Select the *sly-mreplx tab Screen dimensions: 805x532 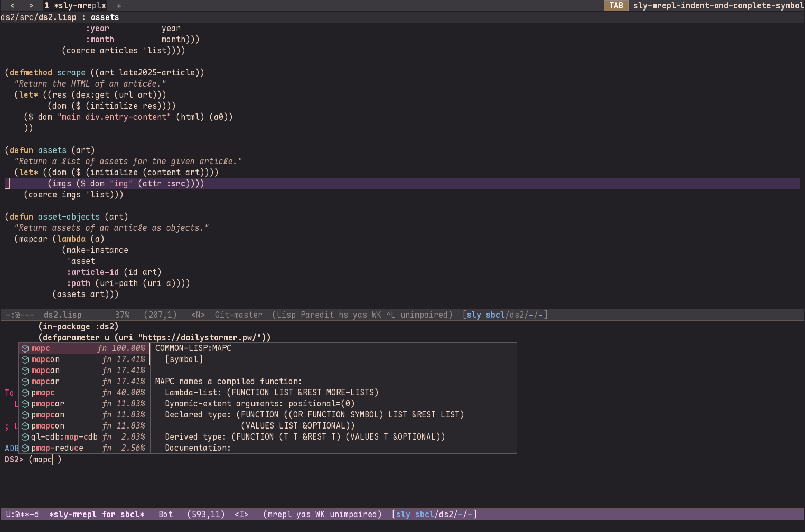(x=75, y=6)
